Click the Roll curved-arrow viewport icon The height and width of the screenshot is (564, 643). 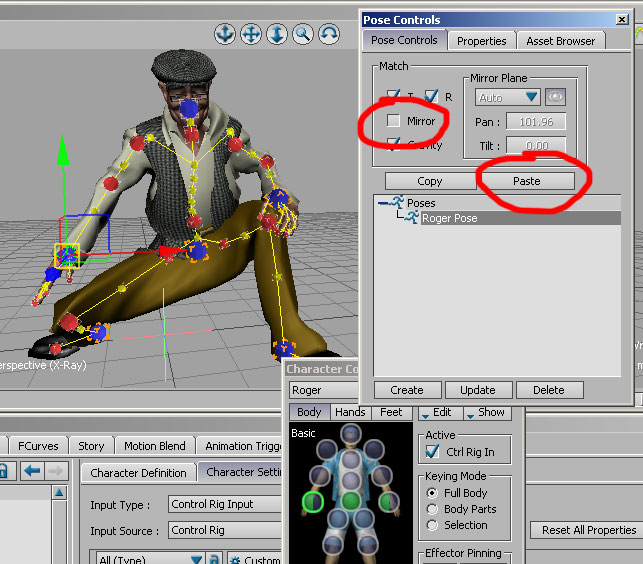(x=329, y=34)
